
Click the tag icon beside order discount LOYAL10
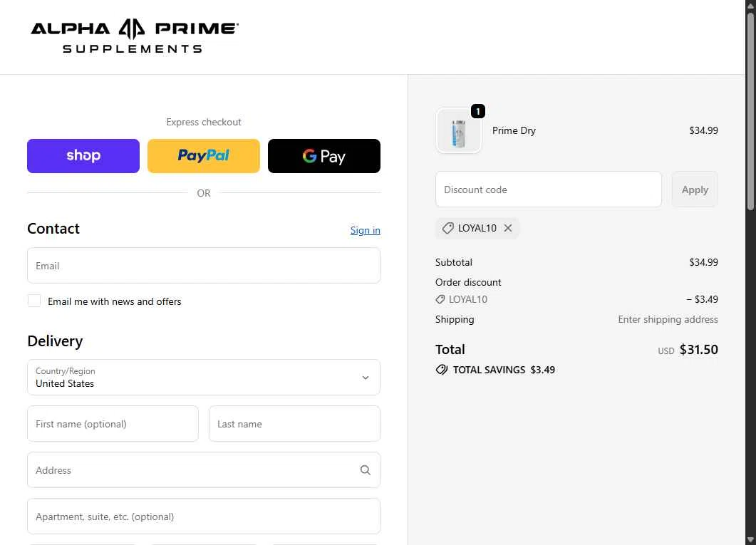(x=440, y=299)
